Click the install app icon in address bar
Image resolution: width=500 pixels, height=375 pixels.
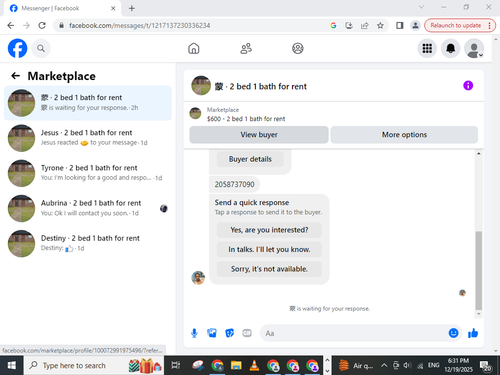pos(349,26)
